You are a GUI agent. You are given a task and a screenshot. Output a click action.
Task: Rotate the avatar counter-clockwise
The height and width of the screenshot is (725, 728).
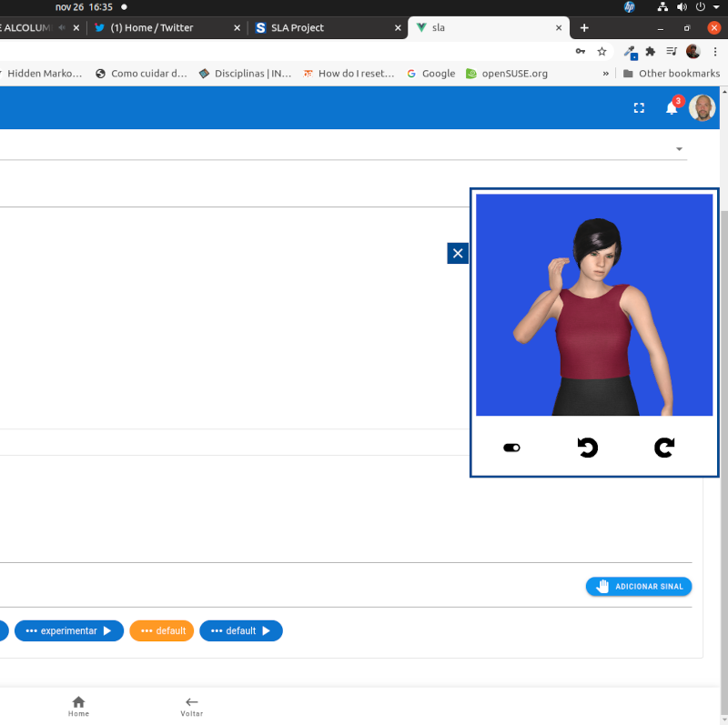[588, 448]
